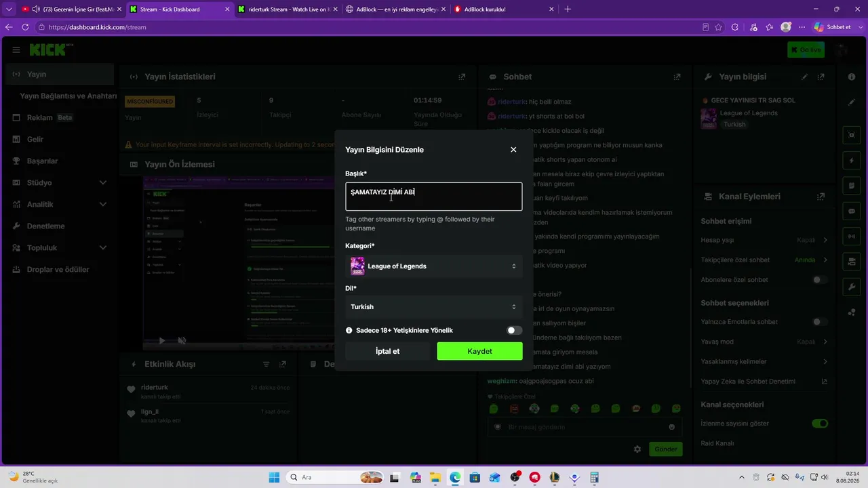This screenshot has width=868, height=488.
Task: Open Yasaklanmış kelimeler chevron
Action: 825,362
